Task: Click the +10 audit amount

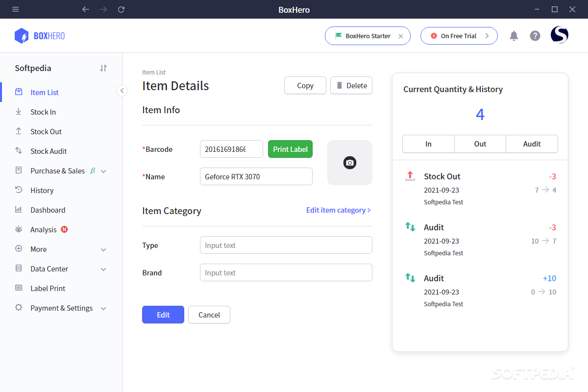Action: point(549,278)
